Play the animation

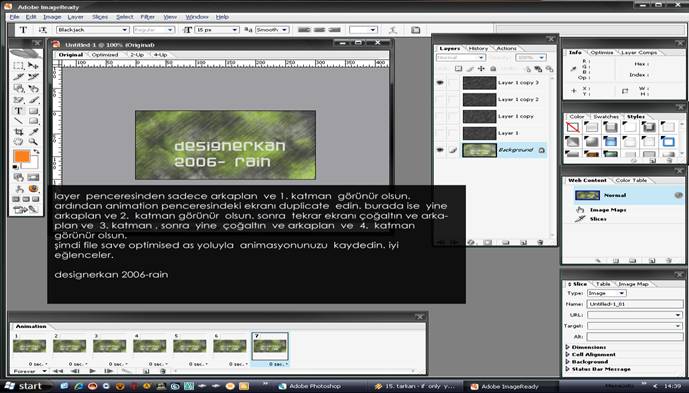(x=92, y=371)
